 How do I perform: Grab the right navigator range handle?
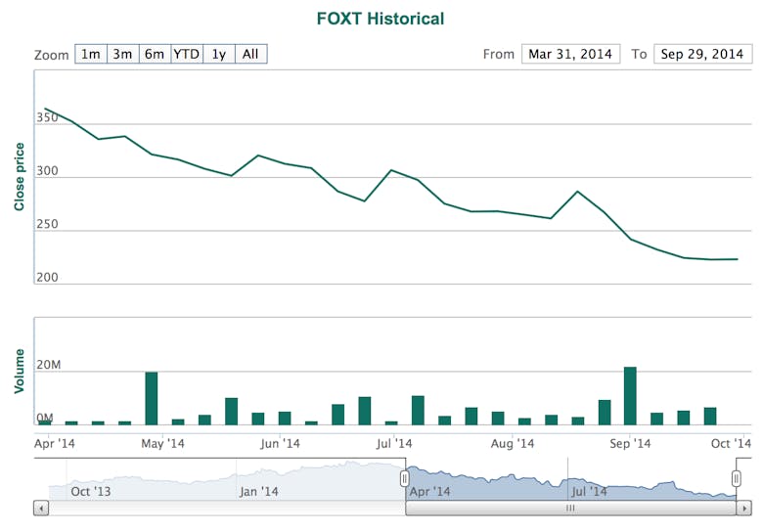737,478
